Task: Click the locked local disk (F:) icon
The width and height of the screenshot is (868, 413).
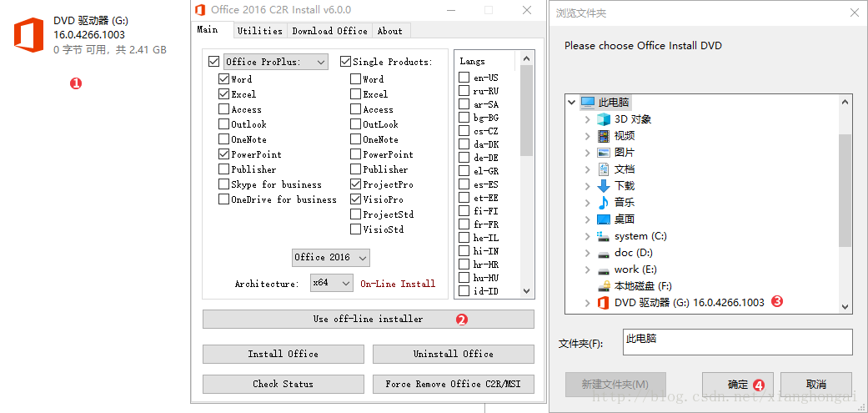Action: tap(604, 286)
